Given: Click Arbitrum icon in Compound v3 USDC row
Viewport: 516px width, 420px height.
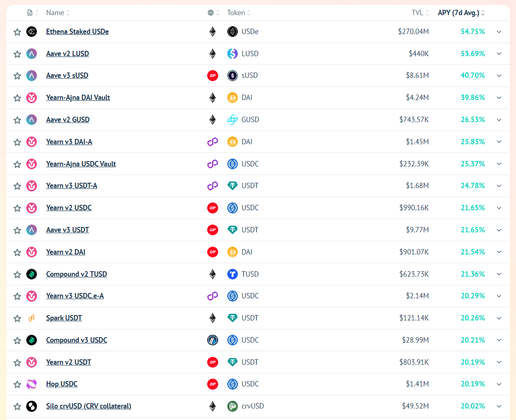Looking at the screenshot, I should [212, 340].
